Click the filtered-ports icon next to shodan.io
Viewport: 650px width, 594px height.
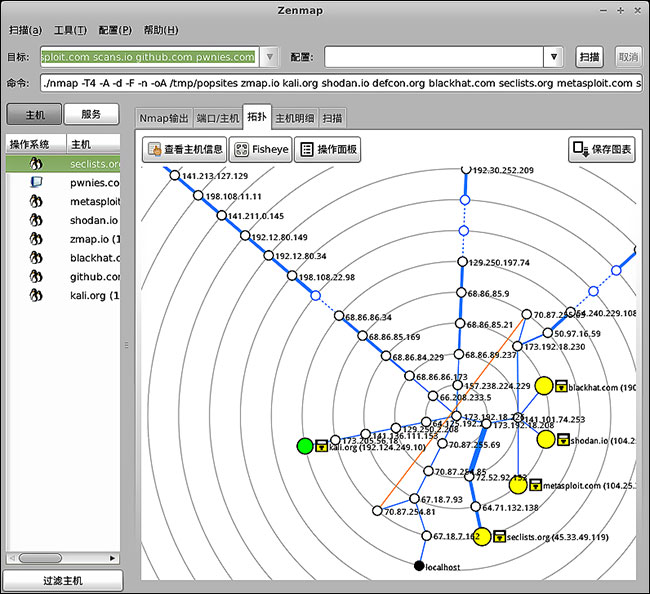point(563,440)
